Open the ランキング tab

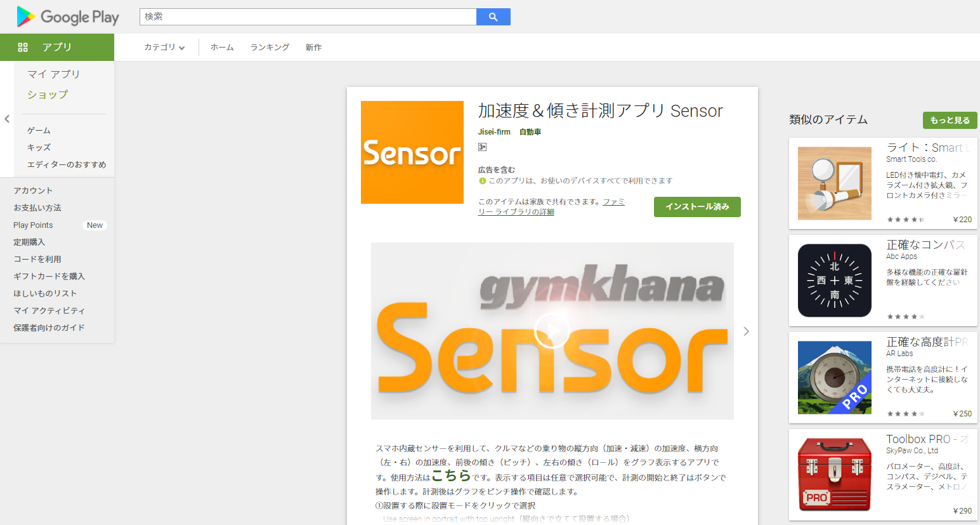click(x=270, y=47)
